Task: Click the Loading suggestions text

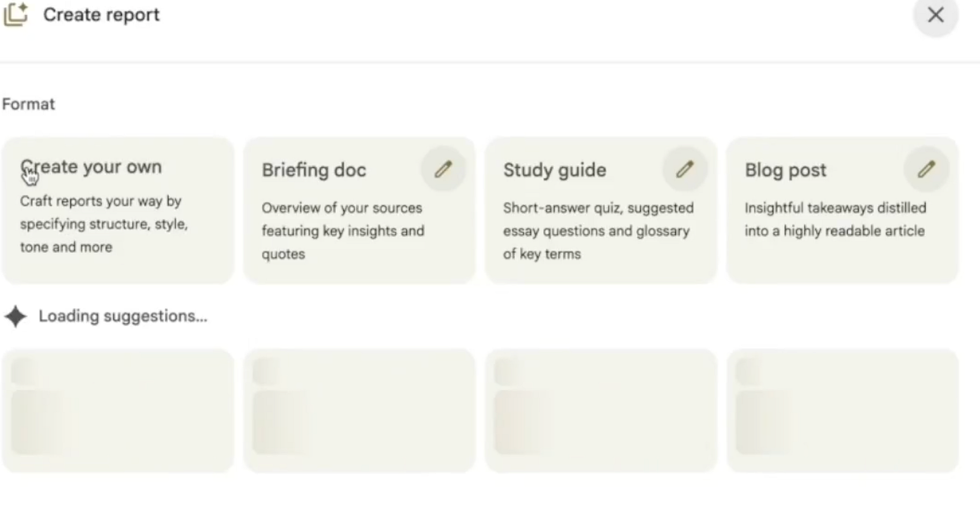Action: click(x=123, y=316)
